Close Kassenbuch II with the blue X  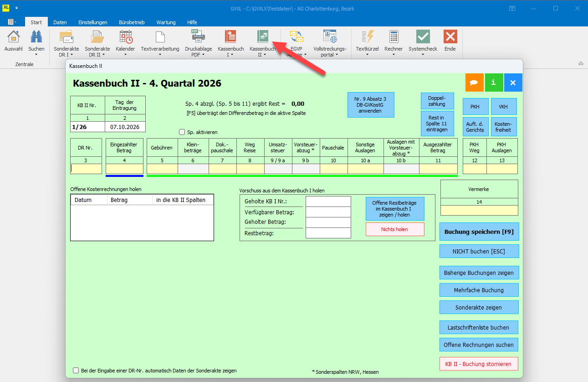click(513, 83)
